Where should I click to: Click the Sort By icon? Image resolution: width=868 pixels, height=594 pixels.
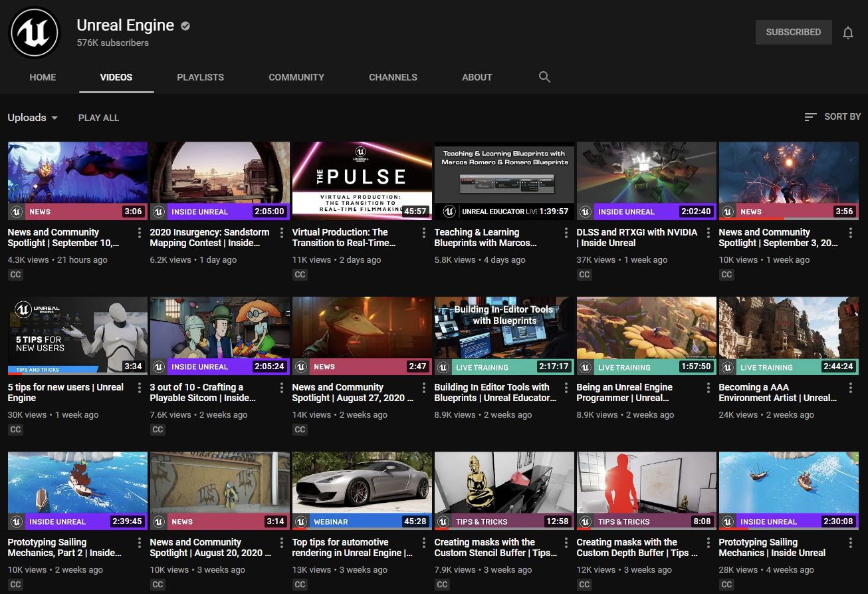(810, 117)
